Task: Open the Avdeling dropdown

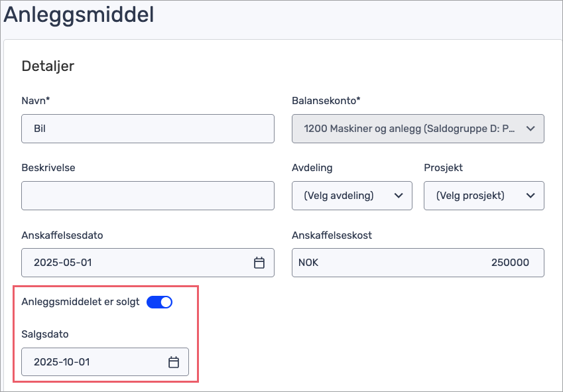Action: [352, 196]
